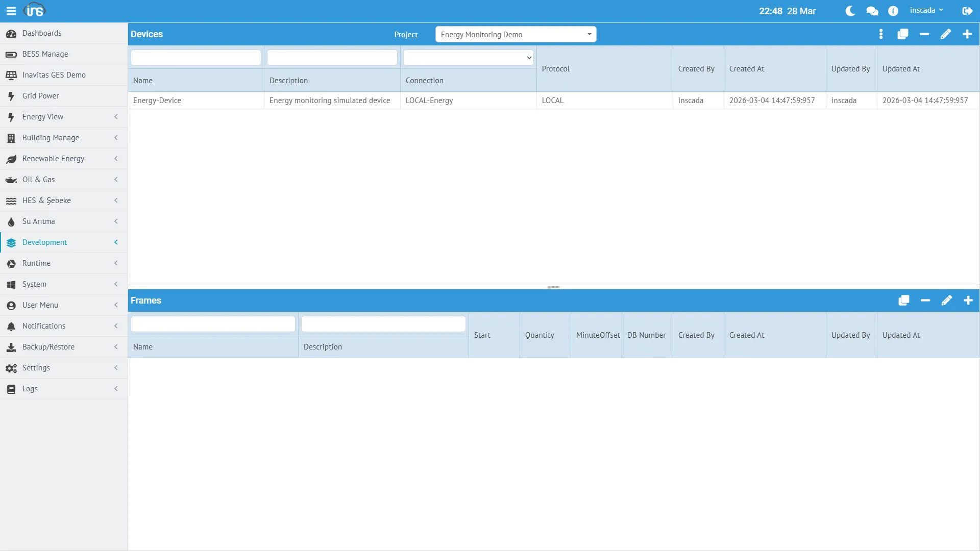Open the Connection filter dropdown

coord(468,58)
